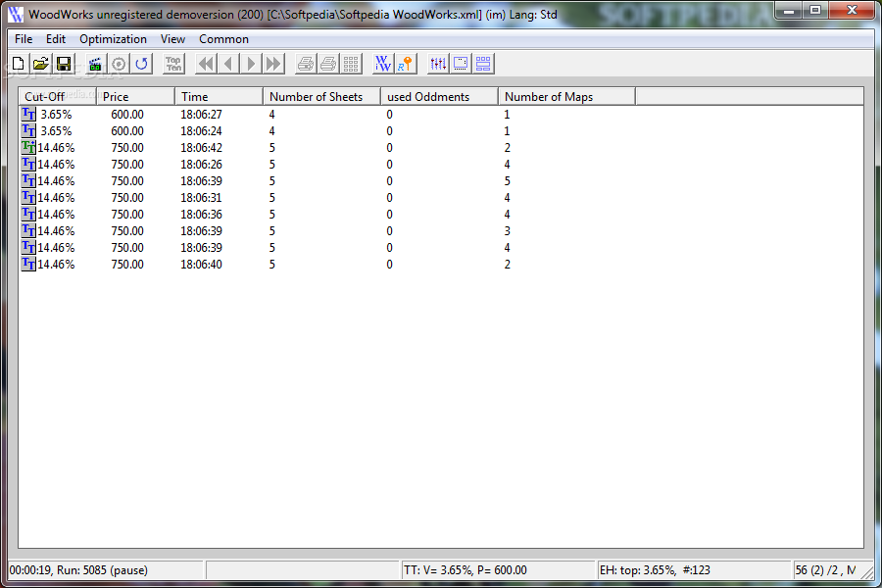Click cut-off 3.65% in row 18:06:24
Image resolution: width=882 pixels, height=588 pixels.
pos(56,130)
